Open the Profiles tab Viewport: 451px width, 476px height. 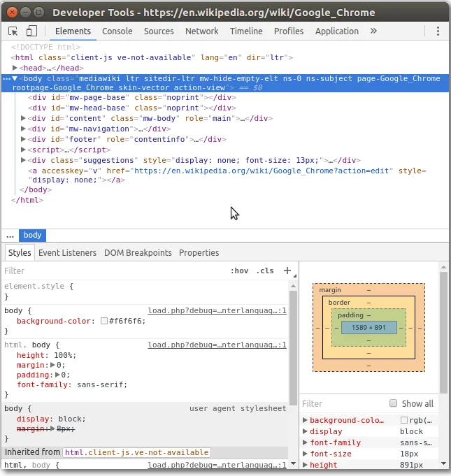(x=289, y=31)
